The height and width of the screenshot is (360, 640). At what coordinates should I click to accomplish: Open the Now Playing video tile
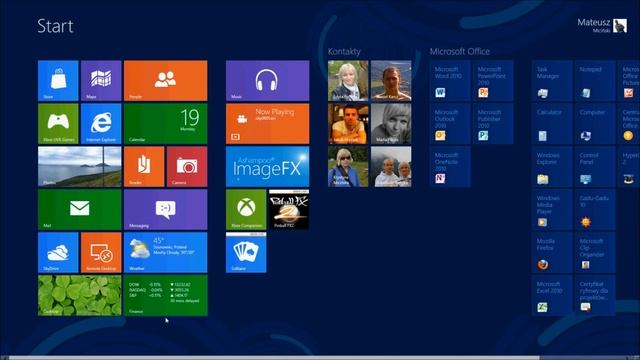pyautogui.click(x=267, y=124)
